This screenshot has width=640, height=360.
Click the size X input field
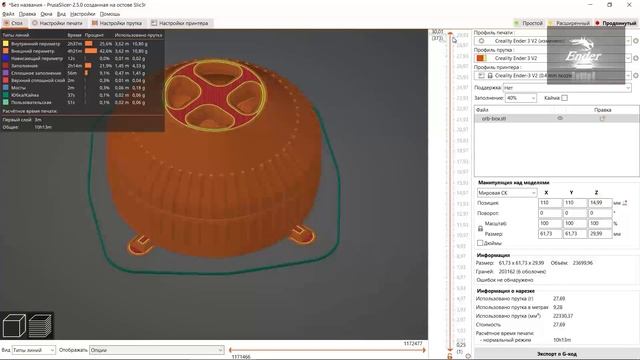550,234
